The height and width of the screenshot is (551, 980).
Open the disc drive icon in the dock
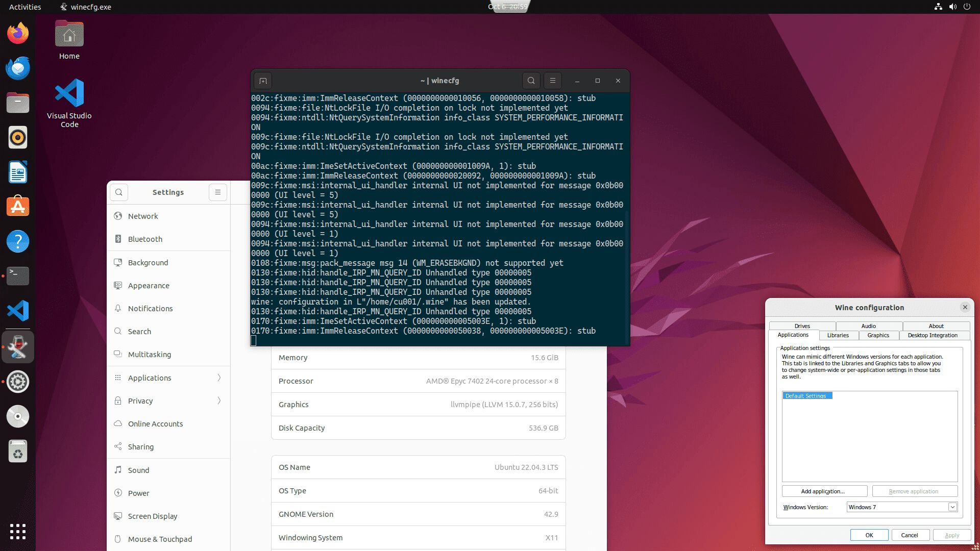pos(18,416)
